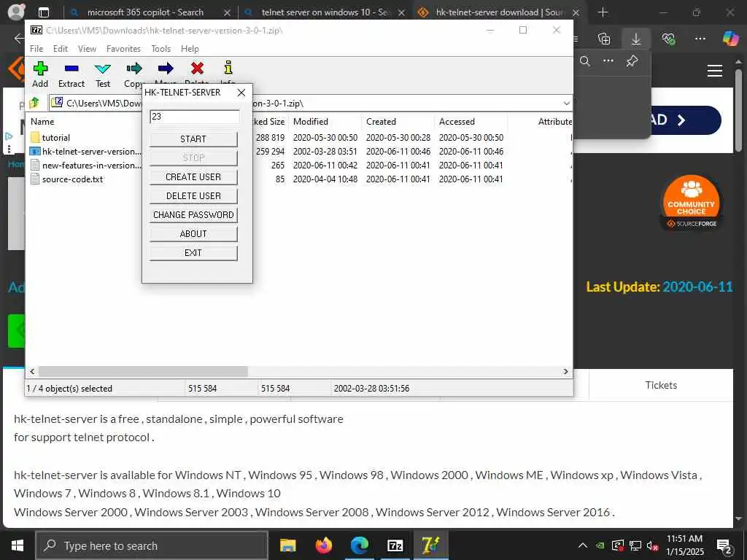Open Edge settings and more menu
The width and height of the screenshot is (747, 560).
700,39
